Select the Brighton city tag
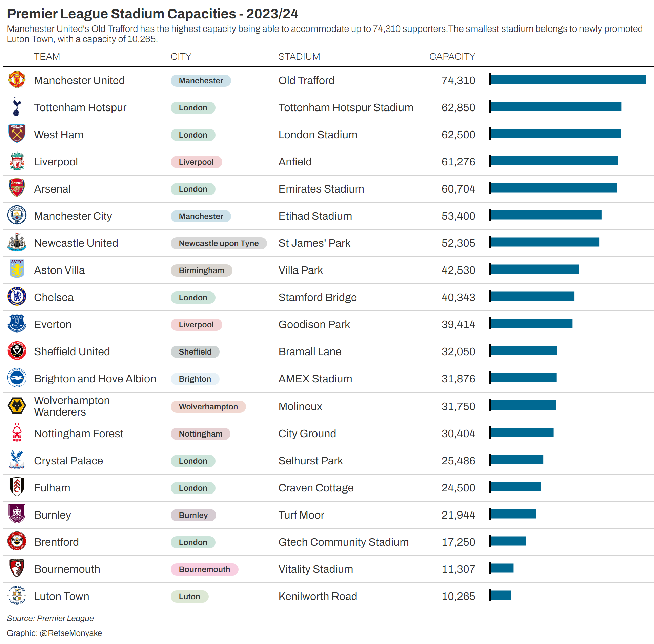This screenshot has height=644, width=654. 195,379
